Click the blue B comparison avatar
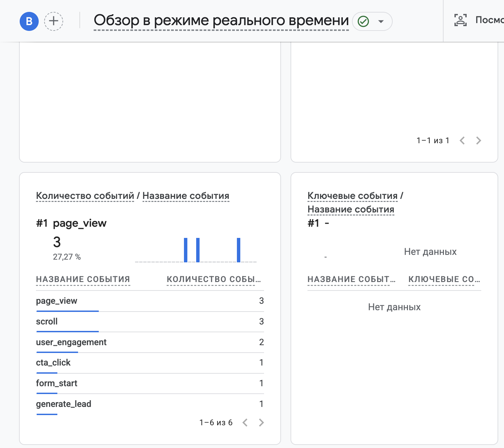Image resolution: width=504 pixels, height=448 pixels. [29, 21]
